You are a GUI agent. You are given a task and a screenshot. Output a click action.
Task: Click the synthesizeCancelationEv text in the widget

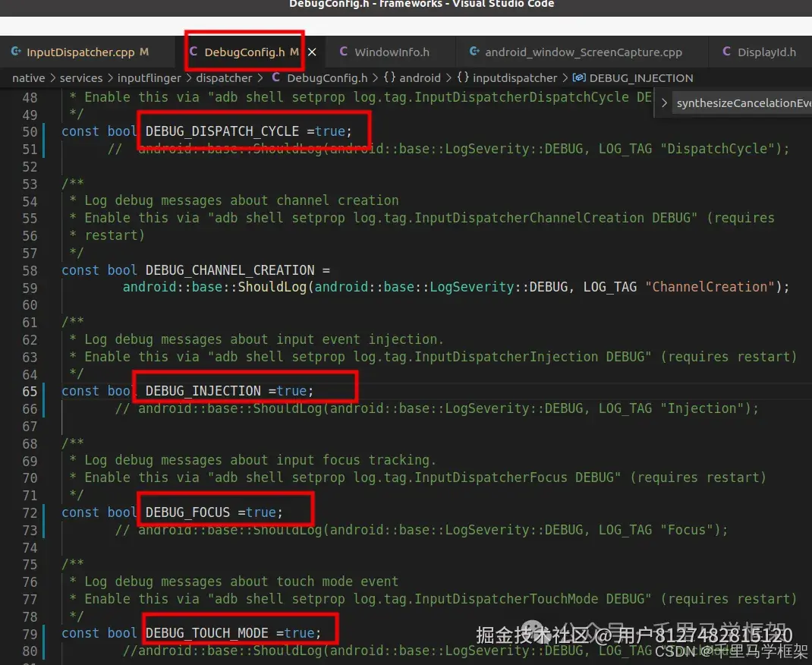tap(744, 103)
